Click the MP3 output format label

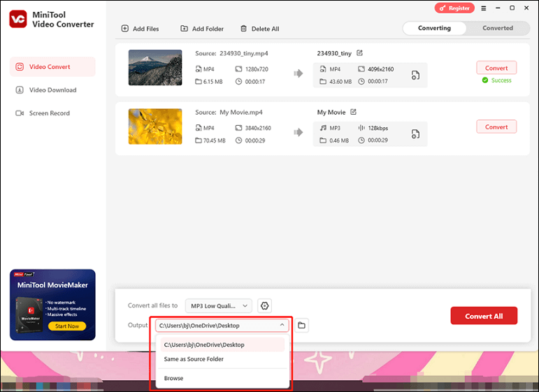tap(335, 128)
